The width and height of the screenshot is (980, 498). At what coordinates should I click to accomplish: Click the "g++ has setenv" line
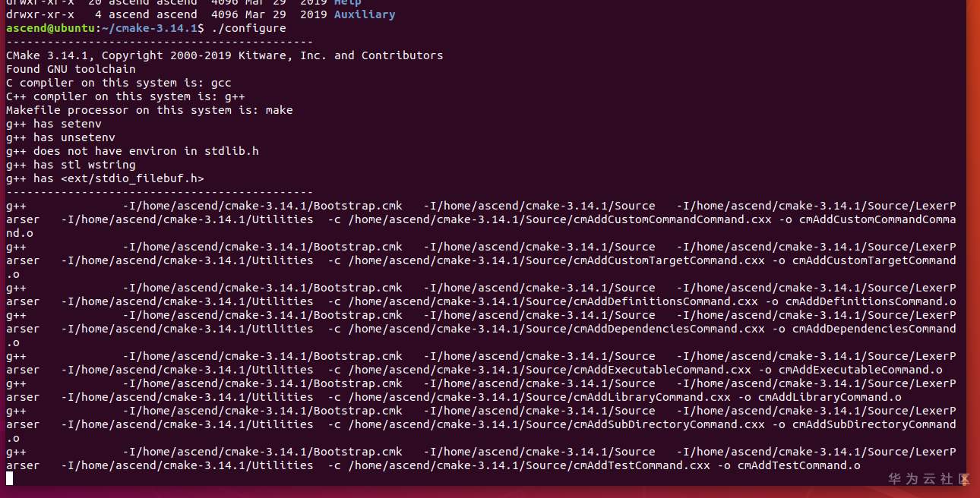[x=53, y=124]
